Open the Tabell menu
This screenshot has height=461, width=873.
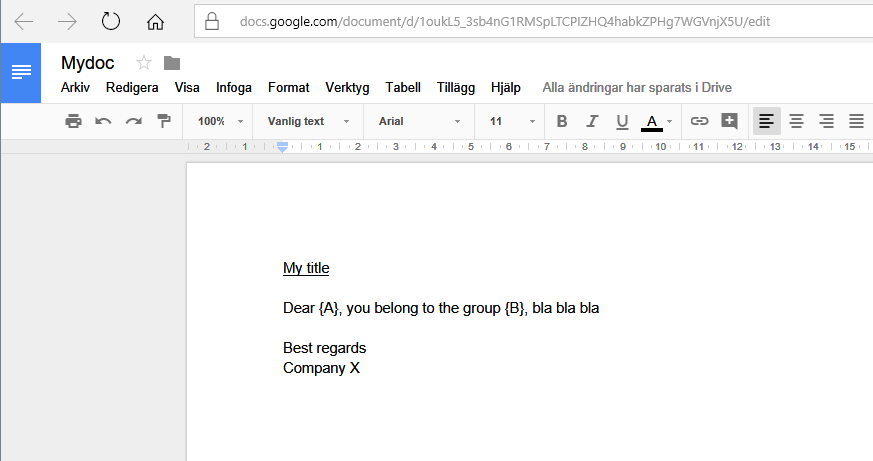click(x=403, y=87)
